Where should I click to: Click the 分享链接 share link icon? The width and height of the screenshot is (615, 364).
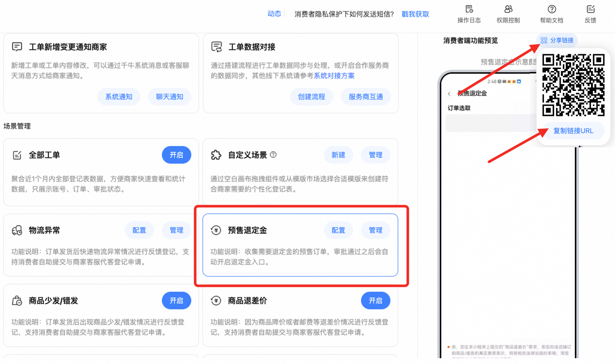click(544, 40)
